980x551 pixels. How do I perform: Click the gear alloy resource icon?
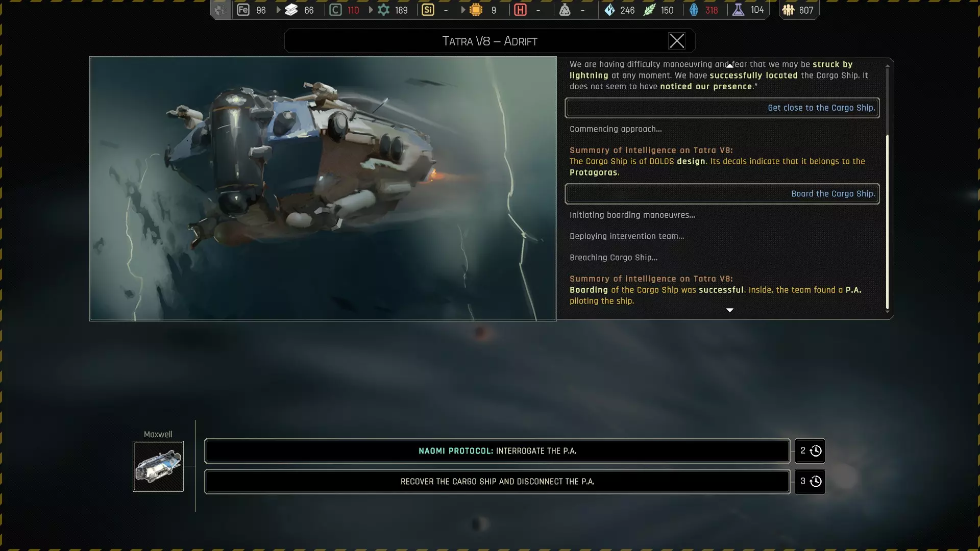383,10
